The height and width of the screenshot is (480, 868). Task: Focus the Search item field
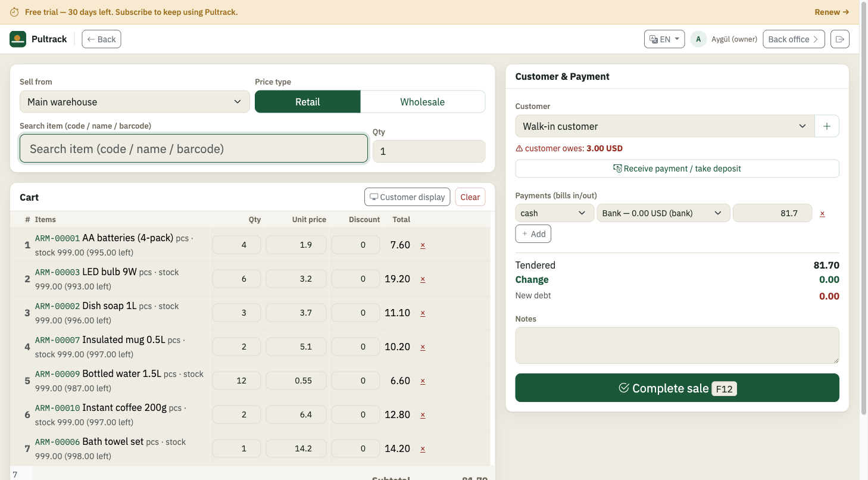pyautogui.click(x=193, y=149)
